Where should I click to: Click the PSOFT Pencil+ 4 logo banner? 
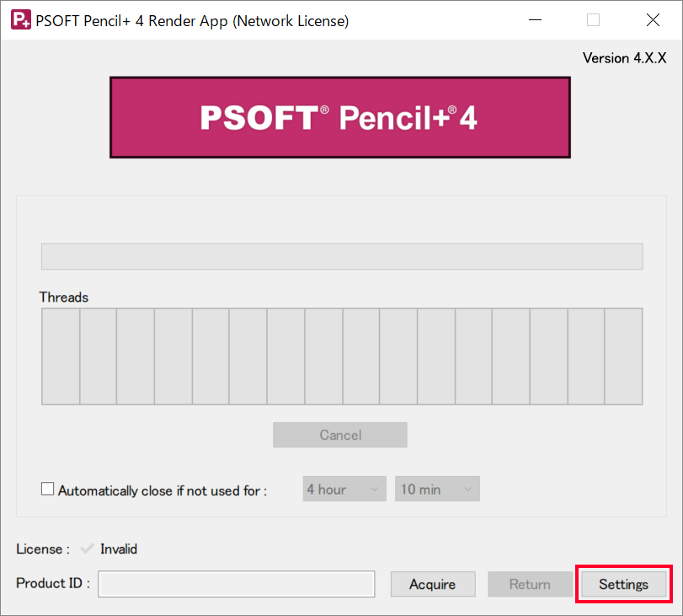(340, 117)
